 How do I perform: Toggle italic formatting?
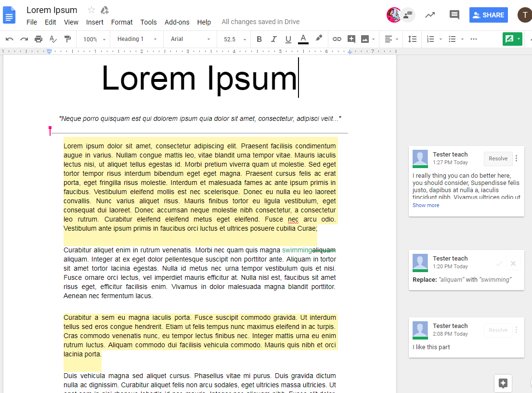tap(274, 39)
